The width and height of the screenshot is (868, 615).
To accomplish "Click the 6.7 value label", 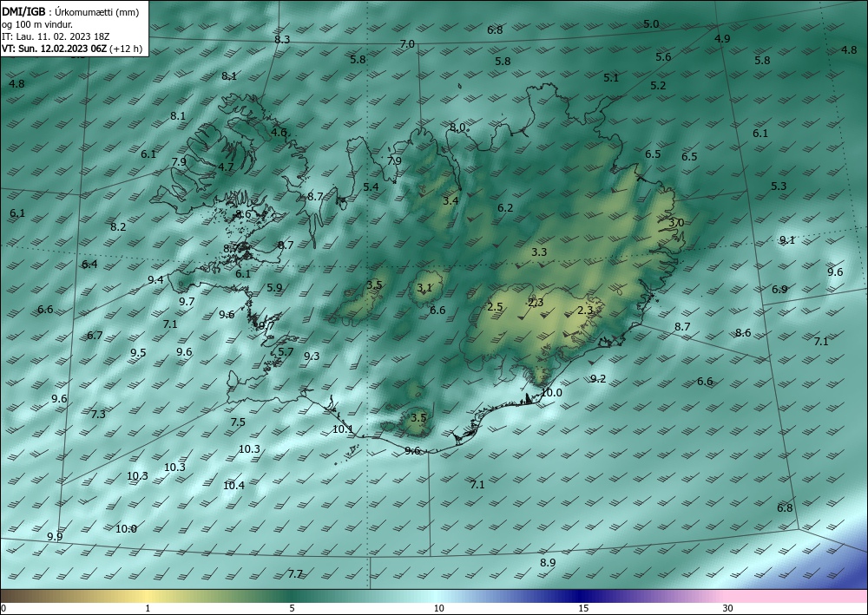I will [x=95, y=335].
